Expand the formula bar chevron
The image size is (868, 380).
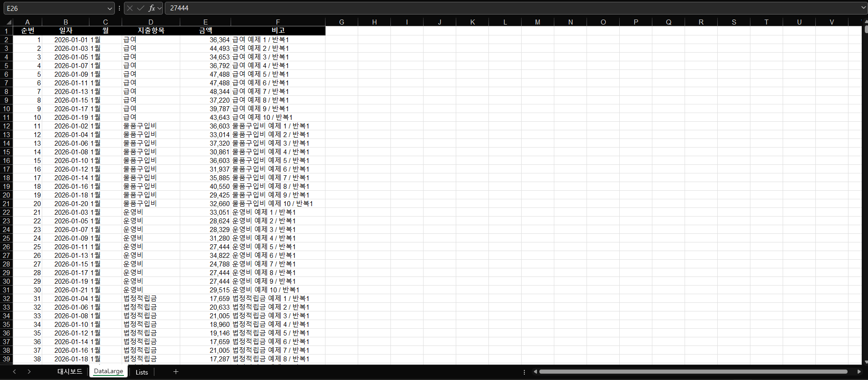[863, 8]
